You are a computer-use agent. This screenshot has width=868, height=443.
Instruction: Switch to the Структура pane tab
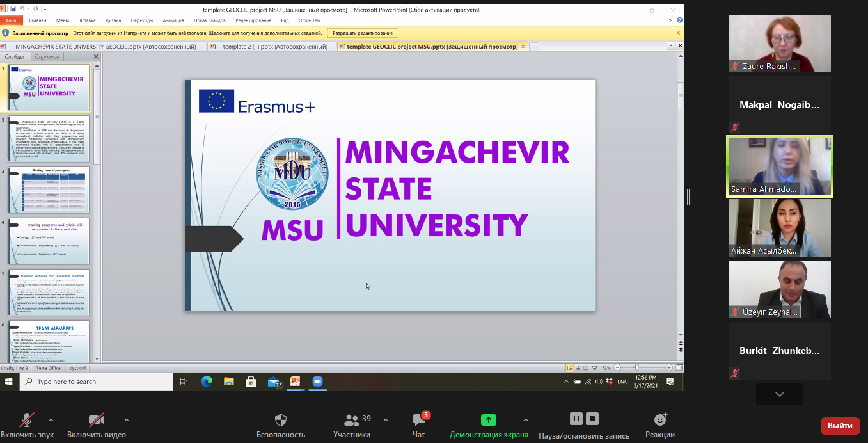(x=47, y=57)
